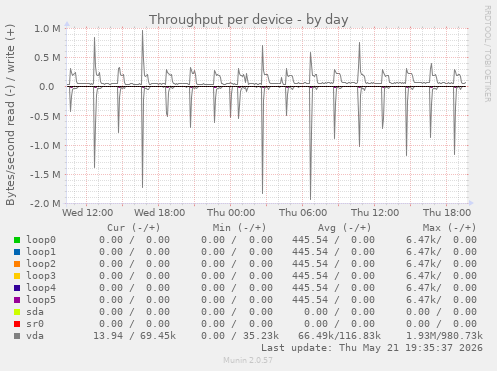Select the loop5 device label
497x371 pixels.
[41, 300]
